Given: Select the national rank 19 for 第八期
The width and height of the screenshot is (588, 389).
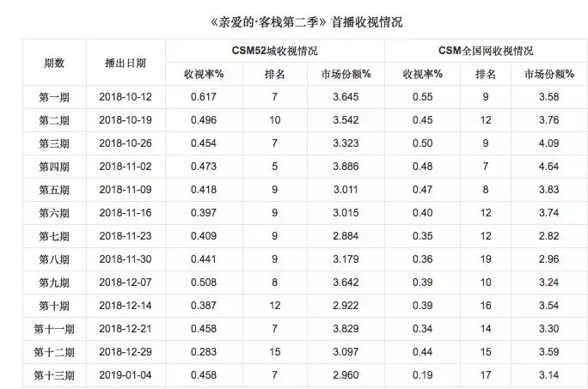Looking at the screenshot, I should pyautogui.click(x=486, y=259).
